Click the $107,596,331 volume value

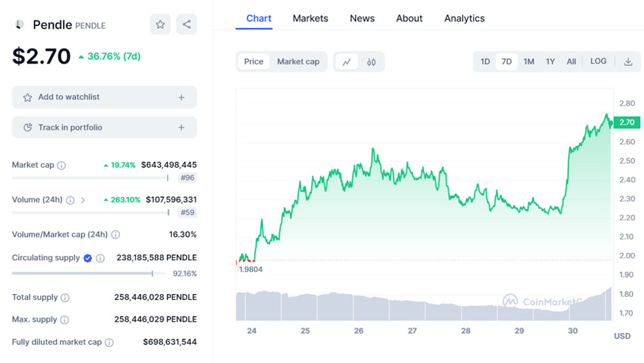coord(171,200)
